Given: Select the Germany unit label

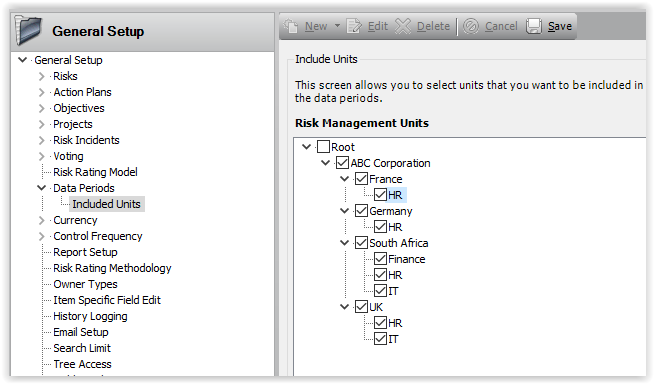Looking at the screenshot, I should 390,211.
